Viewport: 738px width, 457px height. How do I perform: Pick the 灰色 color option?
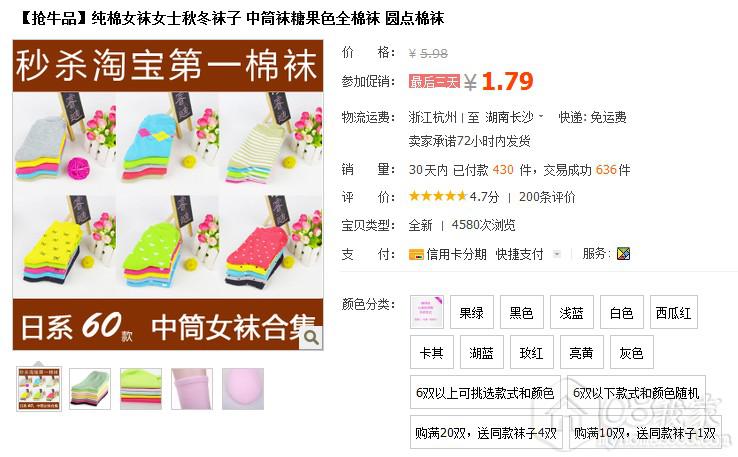(x=631, y=352)
